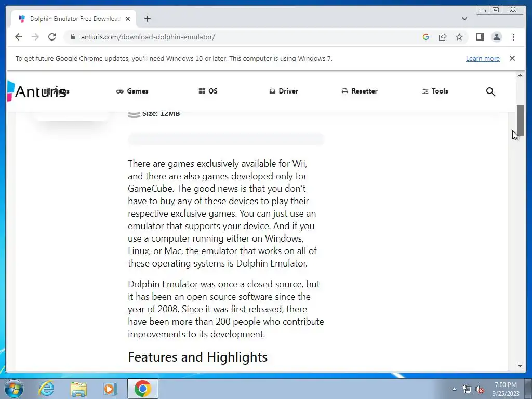The image size is (532, 399).
Task: Open Chrome three-dot menu
Action: [x=513, y=37]
